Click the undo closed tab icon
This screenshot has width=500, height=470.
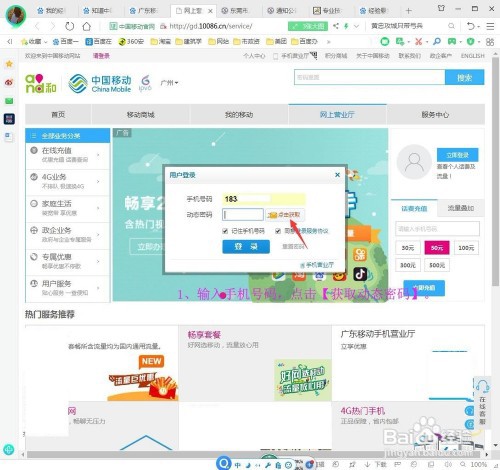[x=470, y=26]
